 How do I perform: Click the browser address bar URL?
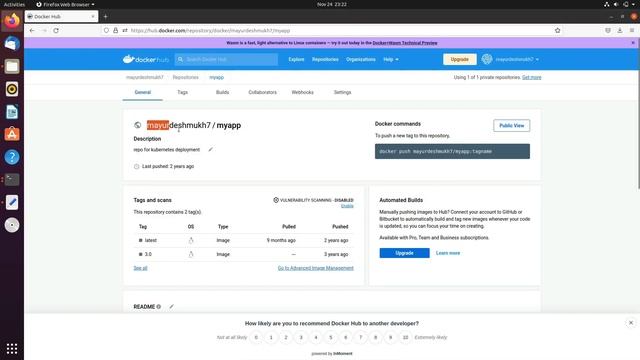point(210,31)
